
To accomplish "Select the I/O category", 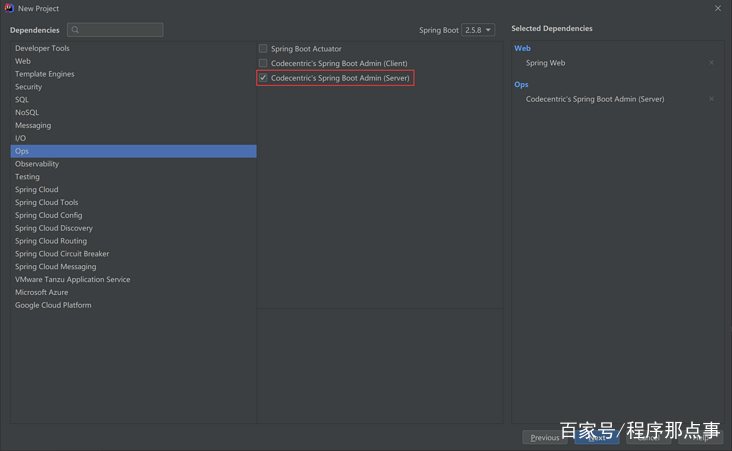I will pyautogui.click(x=134, y=138).
